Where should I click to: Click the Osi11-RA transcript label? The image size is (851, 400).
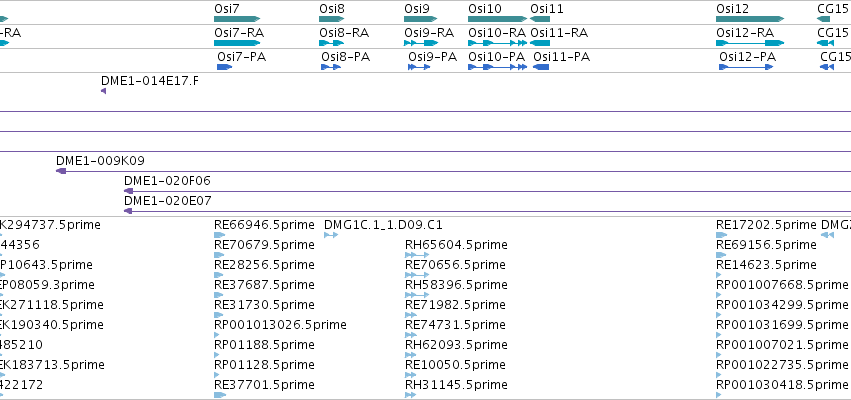559,33
